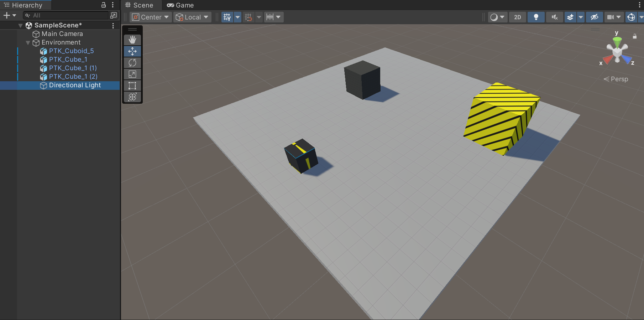Toggle 2D view mode
Image resolution: width=644 pixels, height=320 pixels.
517,17
